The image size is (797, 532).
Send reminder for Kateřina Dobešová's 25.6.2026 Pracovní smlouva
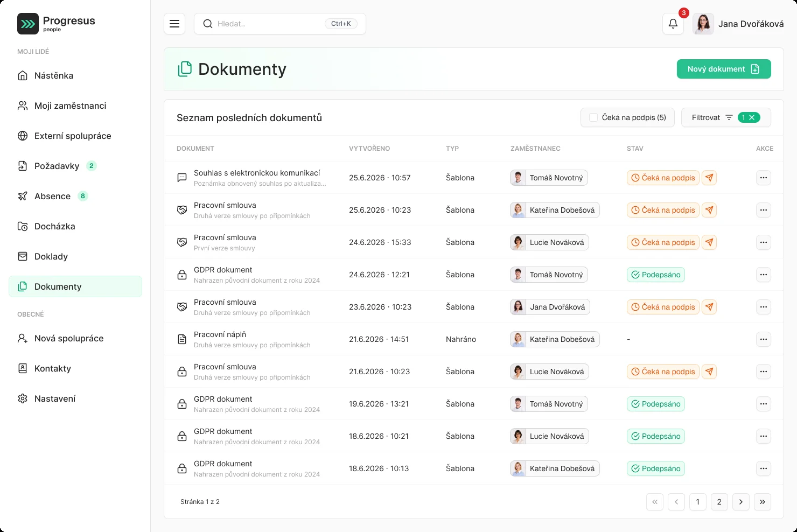click(710, 210)
